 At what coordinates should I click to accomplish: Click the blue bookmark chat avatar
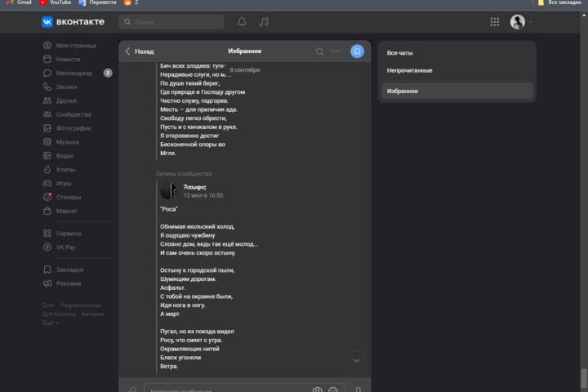tap(358, 51)
